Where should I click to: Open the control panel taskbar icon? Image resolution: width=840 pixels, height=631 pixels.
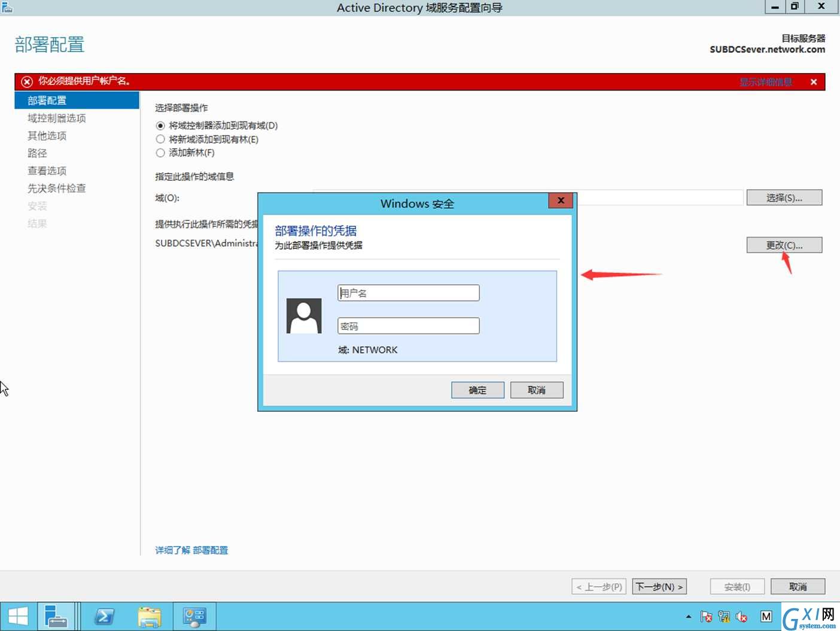[194, 617]
